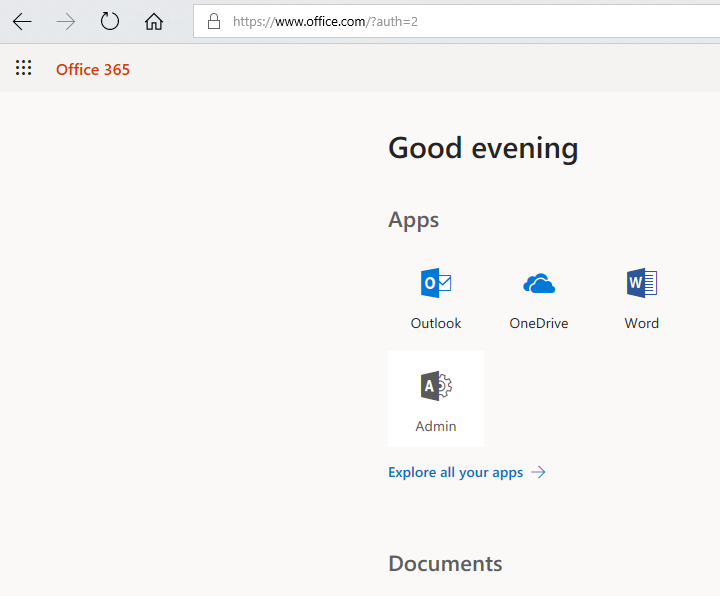Open the app launcher waffle menu
The image size is (720, 596).
click(x=23, y=68)
